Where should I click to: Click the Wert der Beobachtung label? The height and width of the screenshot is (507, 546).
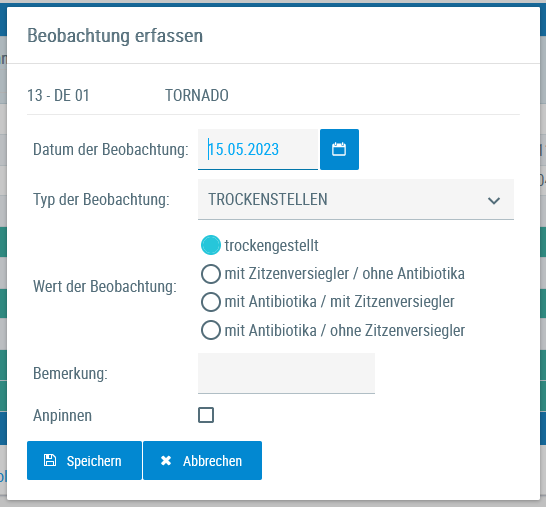105,287
